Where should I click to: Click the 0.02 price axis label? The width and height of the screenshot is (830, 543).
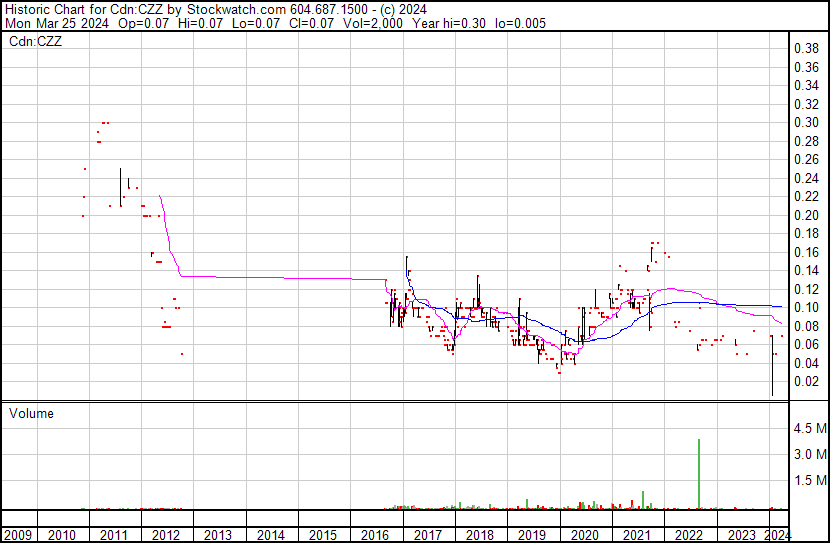tap(806, 382)
